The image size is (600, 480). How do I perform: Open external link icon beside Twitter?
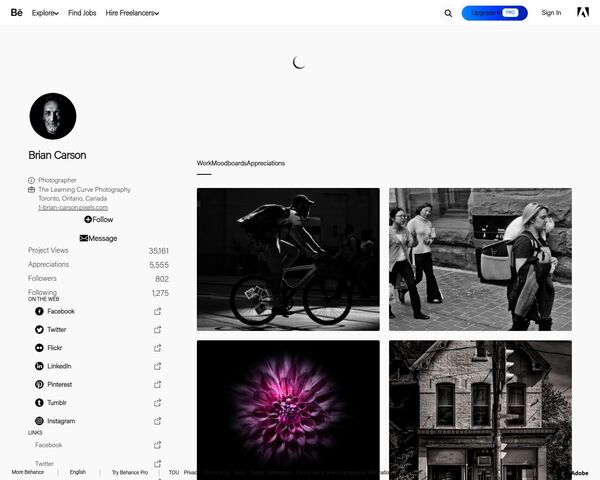(x=157, y=329)
